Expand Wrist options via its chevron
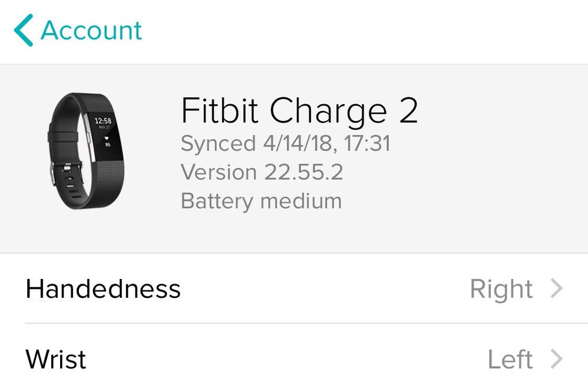588x391 pixels. [x=557, y=359]
